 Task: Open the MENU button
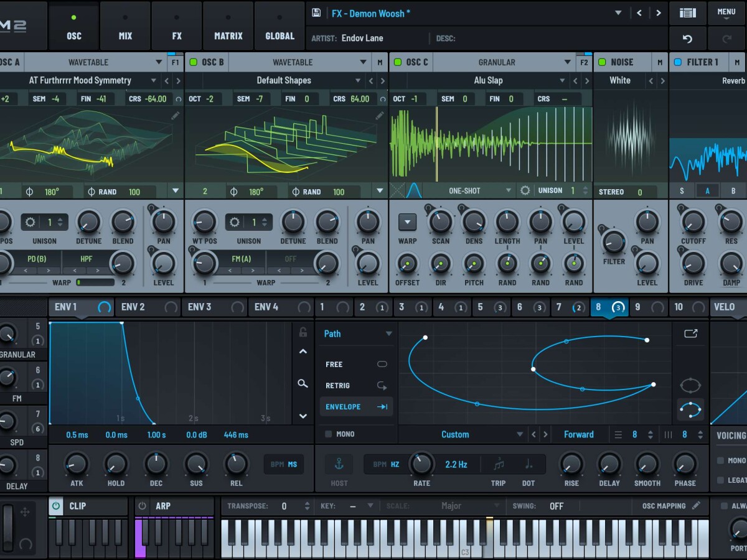726,13
